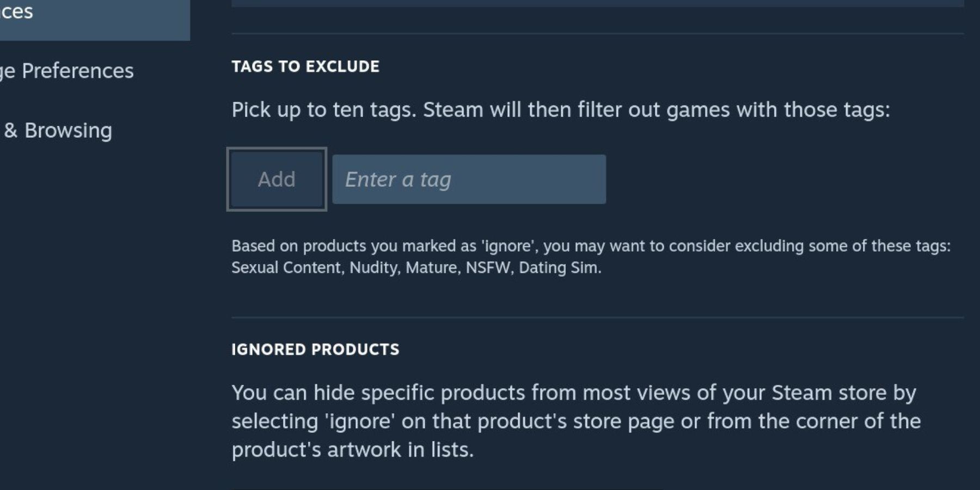Click the panel strip at top of content area

[597, 3]
